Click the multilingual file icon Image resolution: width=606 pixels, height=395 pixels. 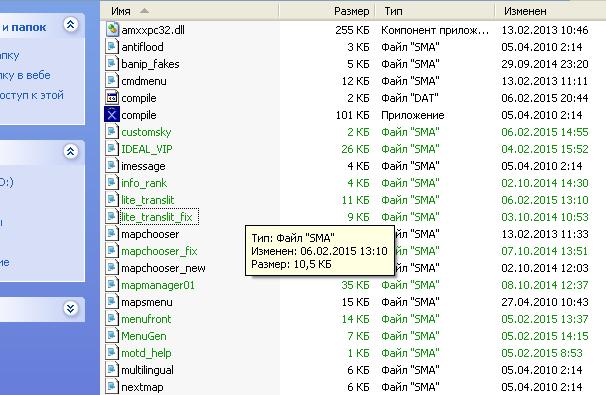(x=112, y=370)
